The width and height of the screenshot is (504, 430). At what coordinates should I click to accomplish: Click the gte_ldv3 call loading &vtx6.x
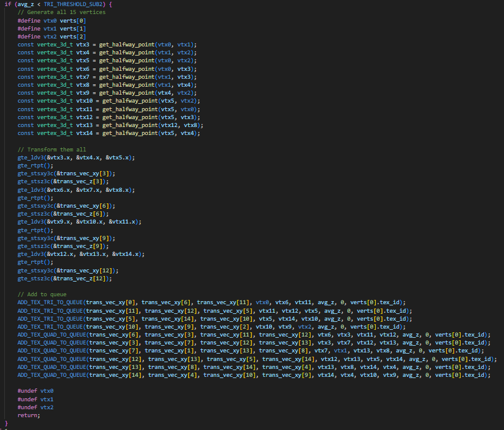pos(76,190)
